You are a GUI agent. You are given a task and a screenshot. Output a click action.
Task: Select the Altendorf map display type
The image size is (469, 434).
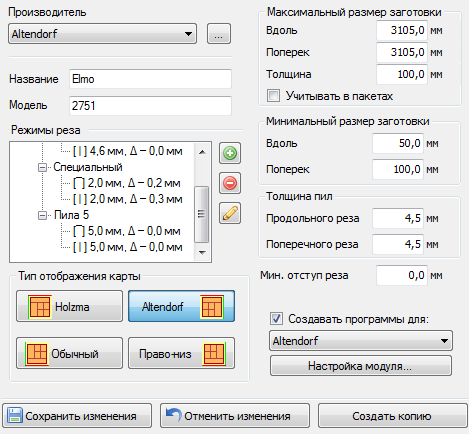coord(182,306)
